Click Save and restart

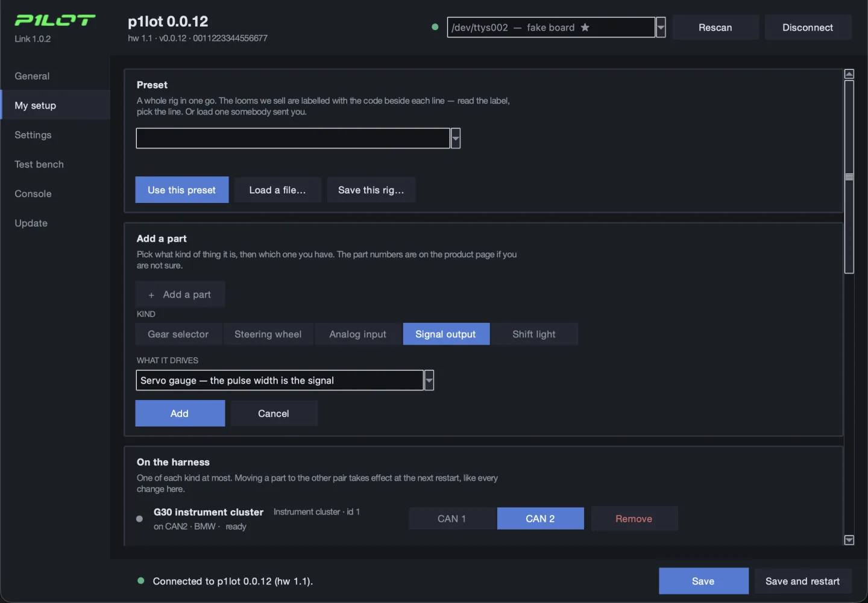point(803,581)
